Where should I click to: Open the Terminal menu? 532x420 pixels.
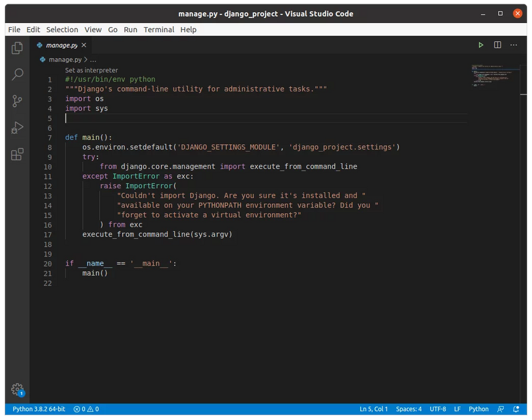158,30
